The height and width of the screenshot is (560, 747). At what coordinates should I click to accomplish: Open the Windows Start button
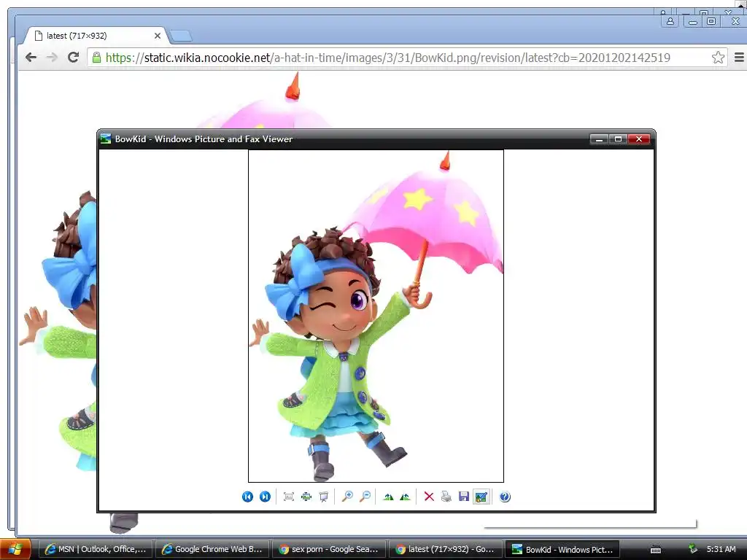[15, 549]
